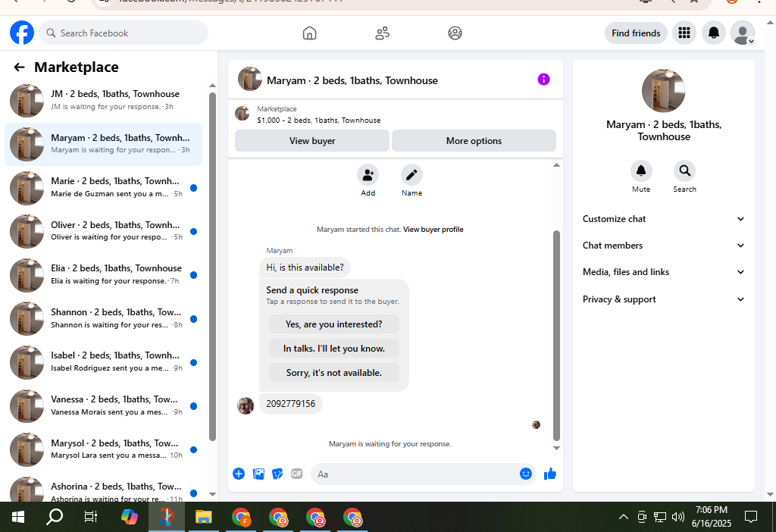Open the Copilot taskbar icon
Screen dimensions: 776x532
[129, 517]
